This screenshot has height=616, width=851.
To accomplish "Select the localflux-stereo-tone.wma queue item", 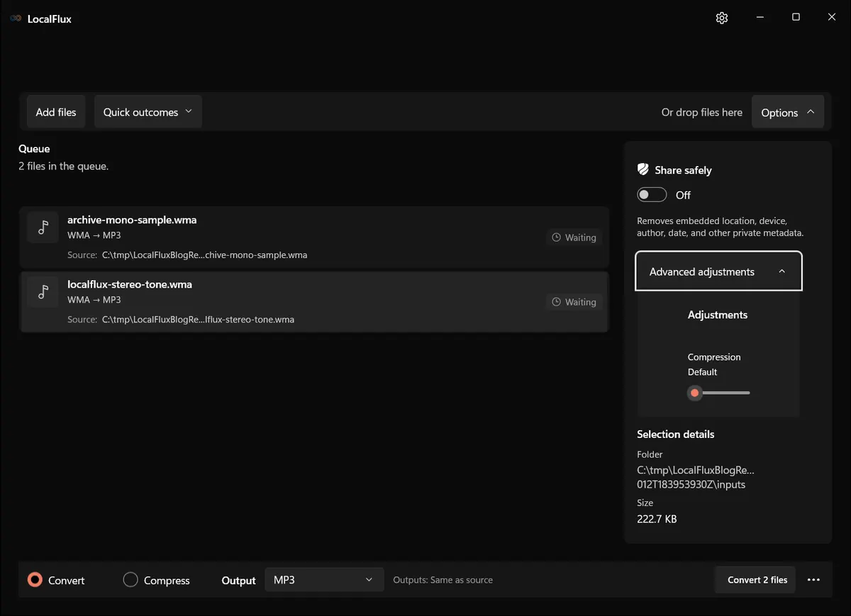I will click(314, 302).
